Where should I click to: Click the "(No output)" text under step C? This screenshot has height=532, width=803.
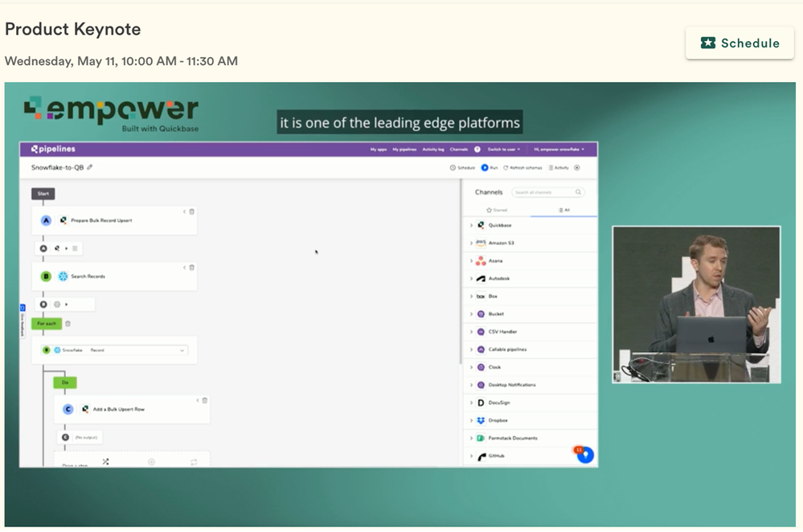pos(85,437)
